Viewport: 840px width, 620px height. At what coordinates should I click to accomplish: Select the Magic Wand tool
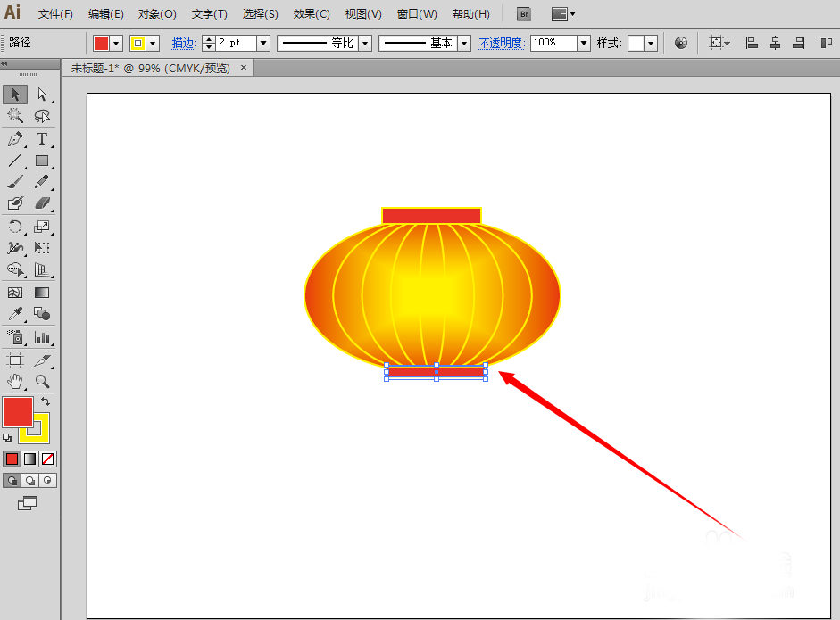click(x=15, y=116)
